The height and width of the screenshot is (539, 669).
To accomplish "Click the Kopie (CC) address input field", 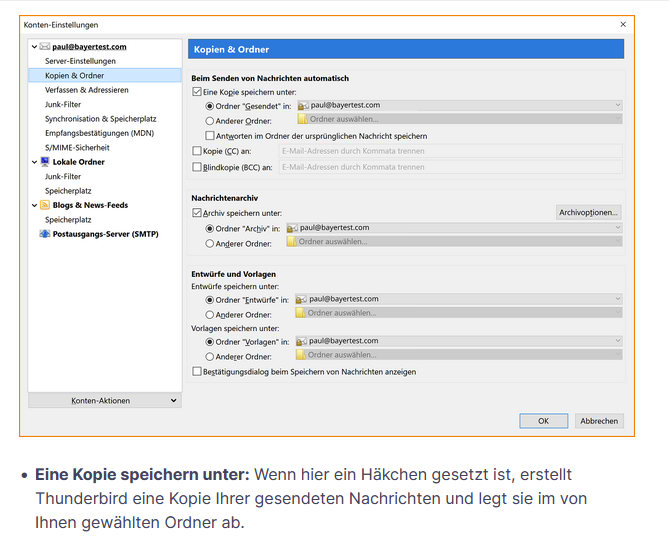I will [451, 151].
